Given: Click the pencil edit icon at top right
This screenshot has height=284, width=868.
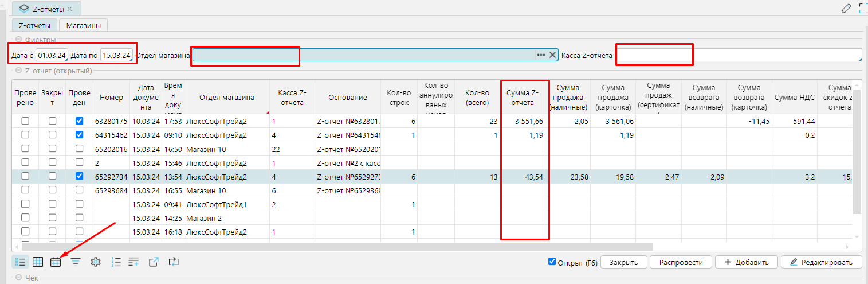Looking at the screenshot, I should [x=846, y=8].
